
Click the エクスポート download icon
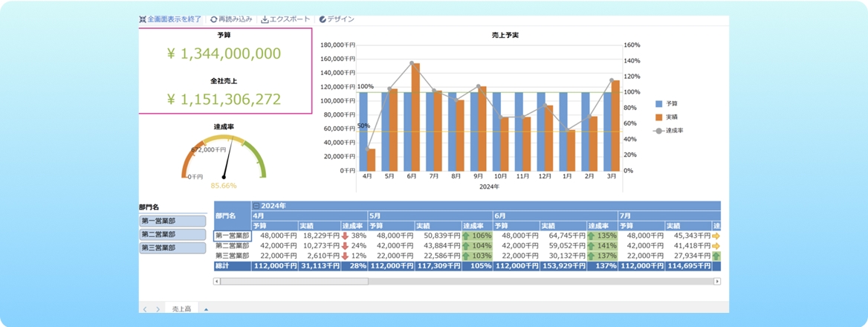pos(265,19)
